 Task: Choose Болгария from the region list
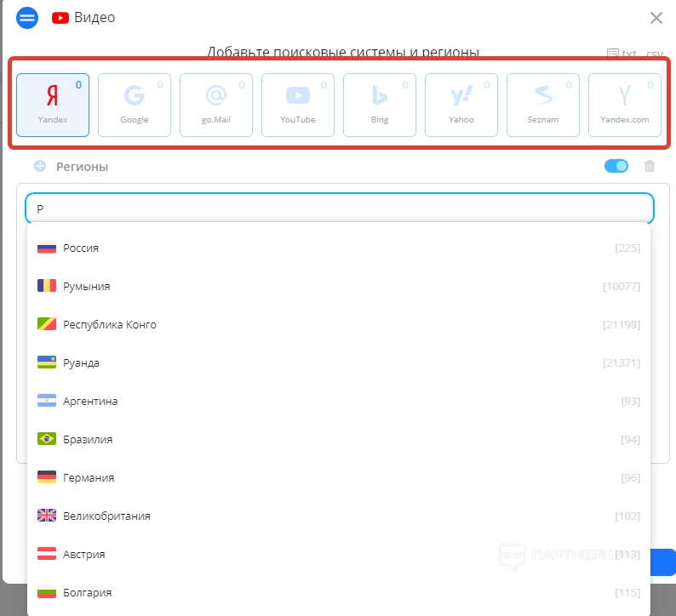click(339, 592)
